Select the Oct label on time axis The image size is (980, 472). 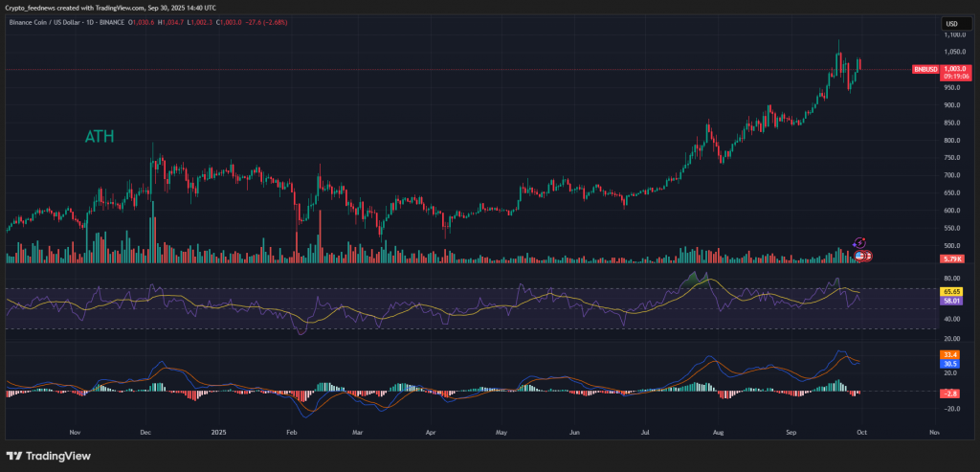[x=862, y=433]
